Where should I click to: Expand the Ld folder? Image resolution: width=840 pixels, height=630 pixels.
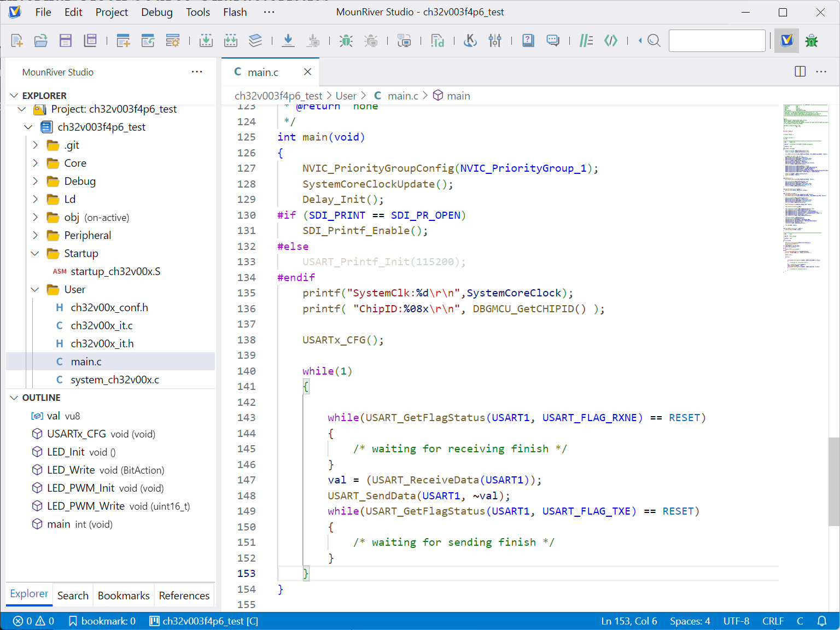tap(35, 199)
